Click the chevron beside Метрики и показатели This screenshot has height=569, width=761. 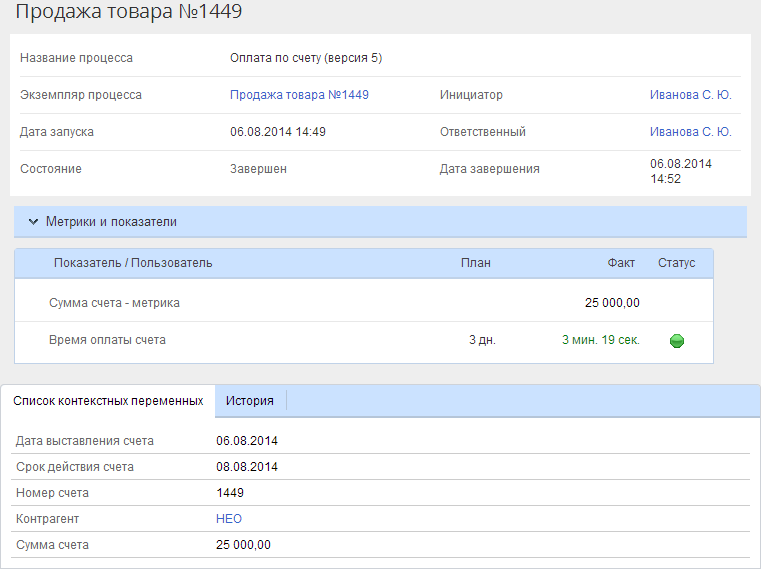pyautogui.click(x=33, y=221)
